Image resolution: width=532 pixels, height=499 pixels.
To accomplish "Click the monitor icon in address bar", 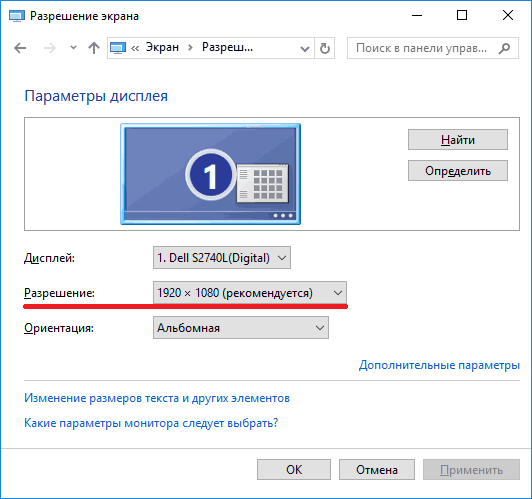I will pos(118,48).
